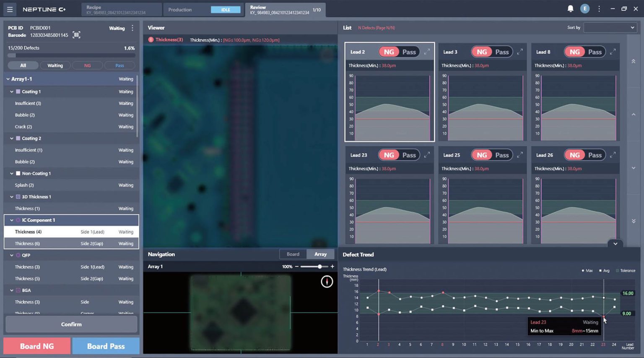Filter defects by the NG tab
Image resolution: width=644 pixels, height=358 pixels.
[87, 65]
